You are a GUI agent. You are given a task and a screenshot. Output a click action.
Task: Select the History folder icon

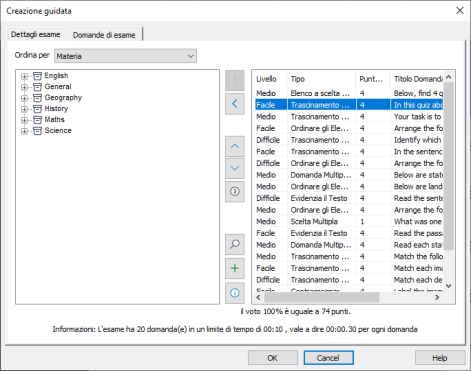point(37,109)
